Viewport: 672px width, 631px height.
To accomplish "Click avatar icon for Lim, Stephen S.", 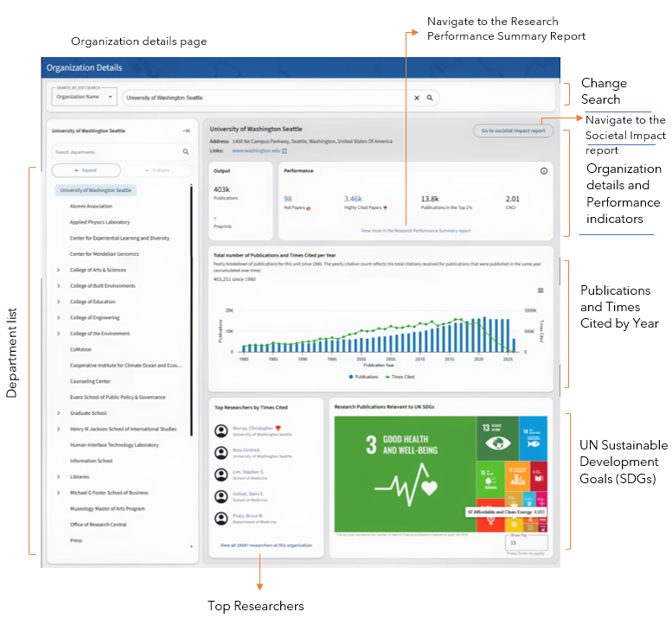I will coord(221,475).
